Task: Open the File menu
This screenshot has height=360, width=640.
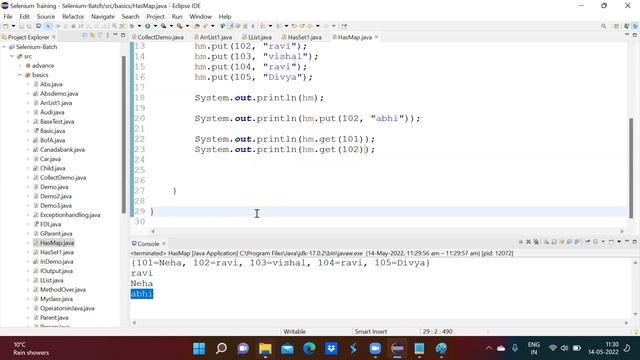Action: pos(8,16)
